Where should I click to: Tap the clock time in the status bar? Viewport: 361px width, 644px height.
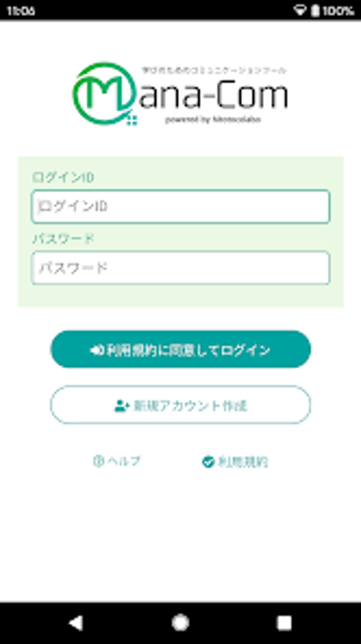(x=21, y=11)
